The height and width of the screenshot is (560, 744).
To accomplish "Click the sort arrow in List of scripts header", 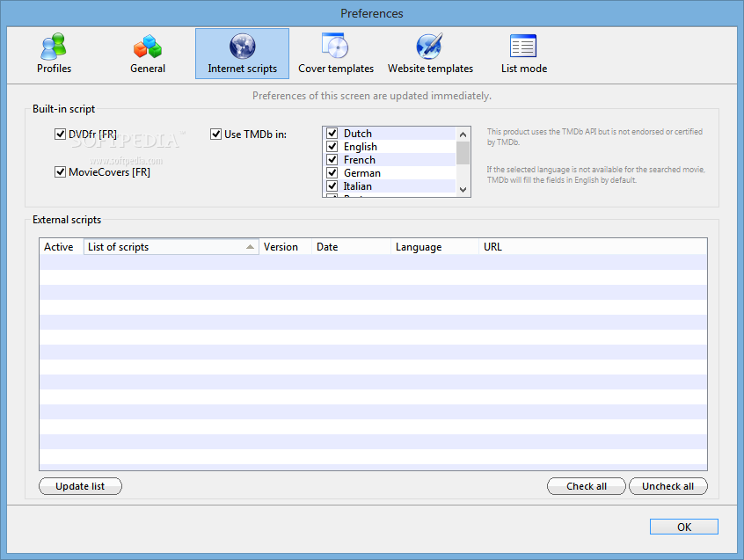I will [x=250, y=246].
